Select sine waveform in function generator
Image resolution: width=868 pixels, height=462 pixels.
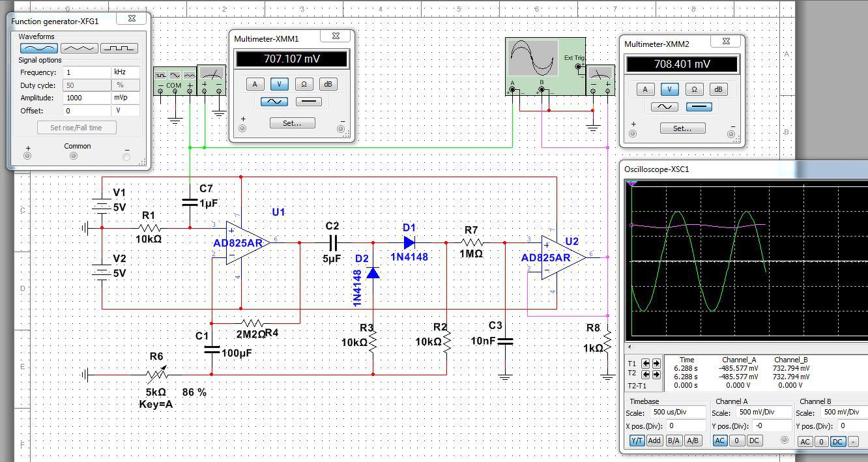click(x=39, y=48)
